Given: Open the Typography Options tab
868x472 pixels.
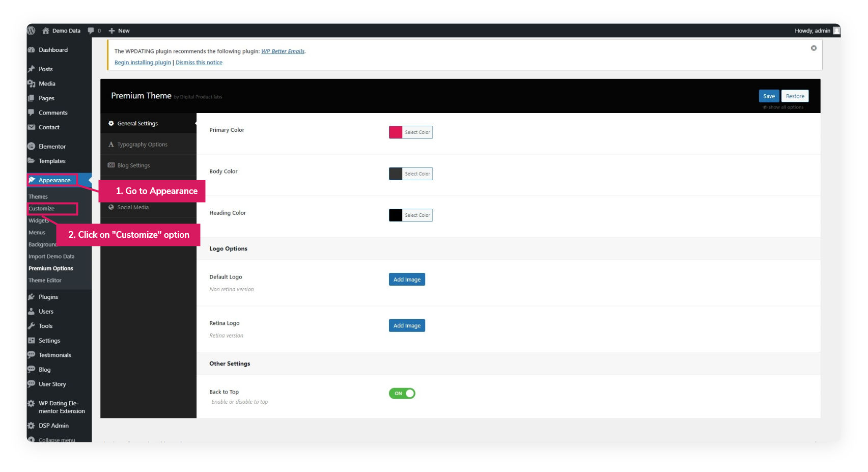Looking at the screenshot, I should [148, 145].
